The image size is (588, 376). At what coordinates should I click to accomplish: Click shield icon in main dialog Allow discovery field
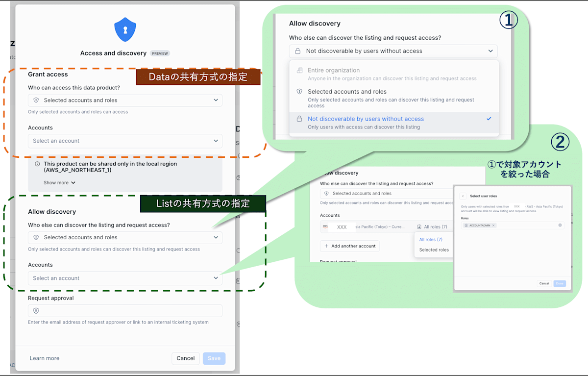coord(36,237)
